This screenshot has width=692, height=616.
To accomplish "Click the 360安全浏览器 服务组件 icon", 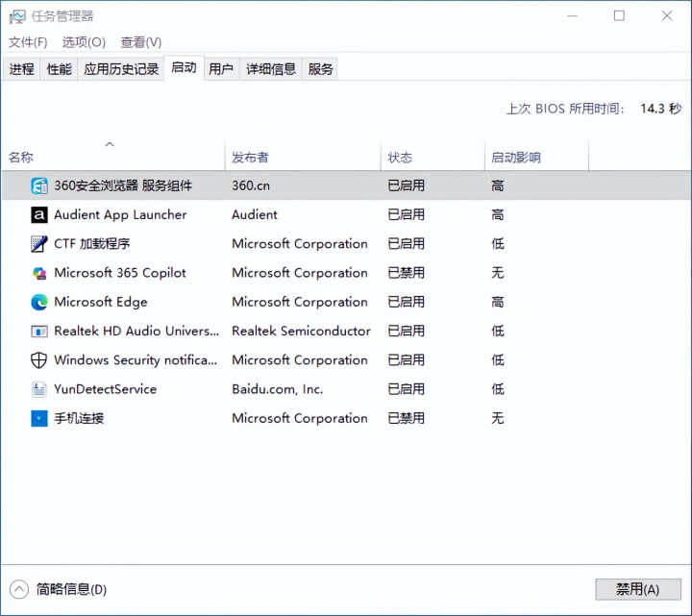I will point(39,185).
